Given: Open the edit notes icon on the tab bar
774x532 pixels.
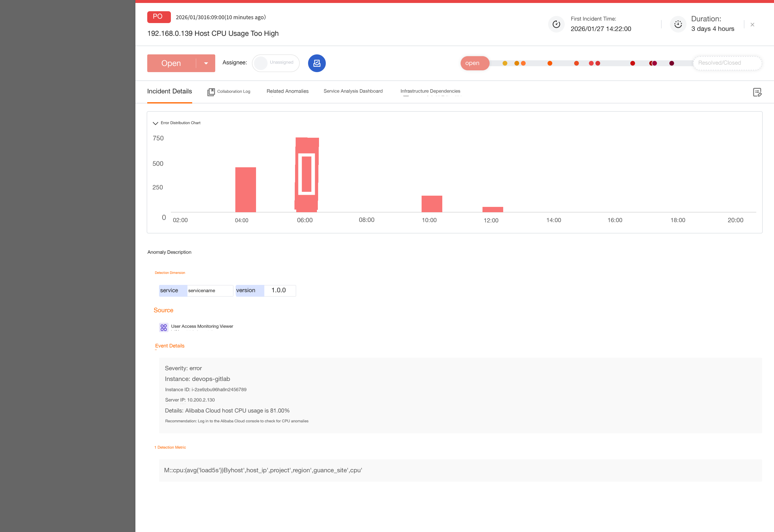Looking at the screenshot, I should coord(757,92).
